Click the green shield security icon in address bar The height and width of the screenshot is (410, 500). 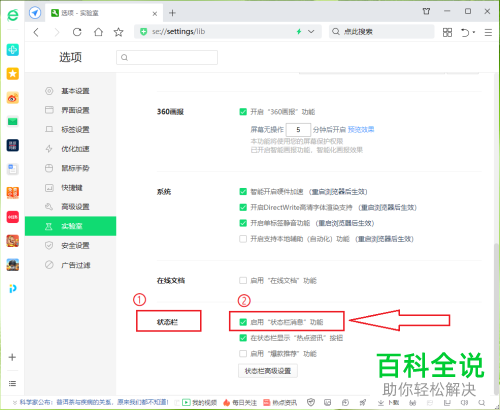pos(144,32)
